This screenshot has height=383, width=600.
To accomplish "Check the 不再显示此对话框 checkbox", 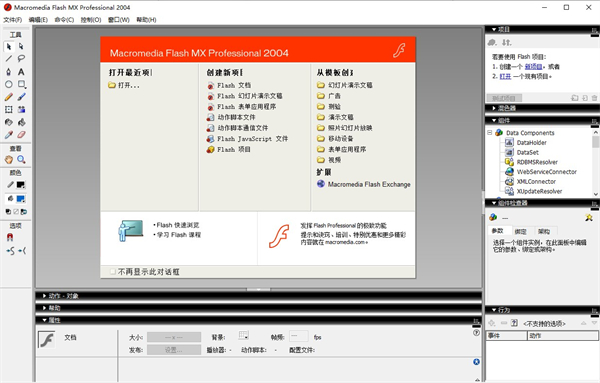I will click(112, 272).
